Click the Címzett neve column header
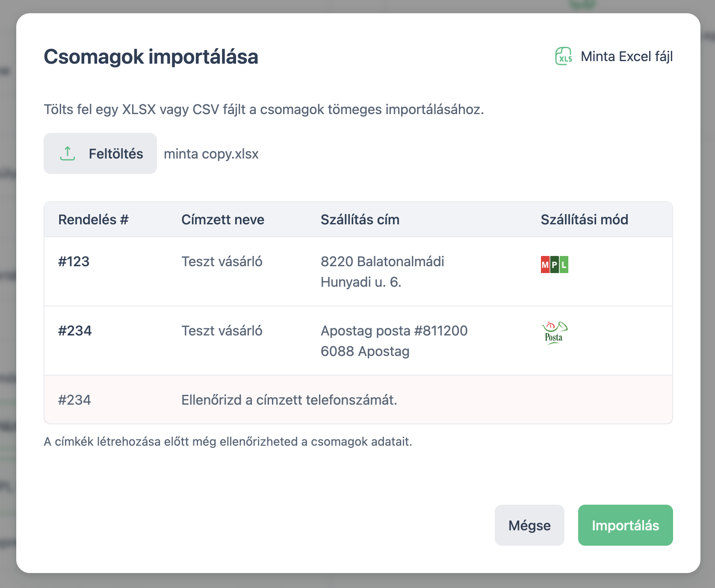715x588 pixels. pos(222,220)
